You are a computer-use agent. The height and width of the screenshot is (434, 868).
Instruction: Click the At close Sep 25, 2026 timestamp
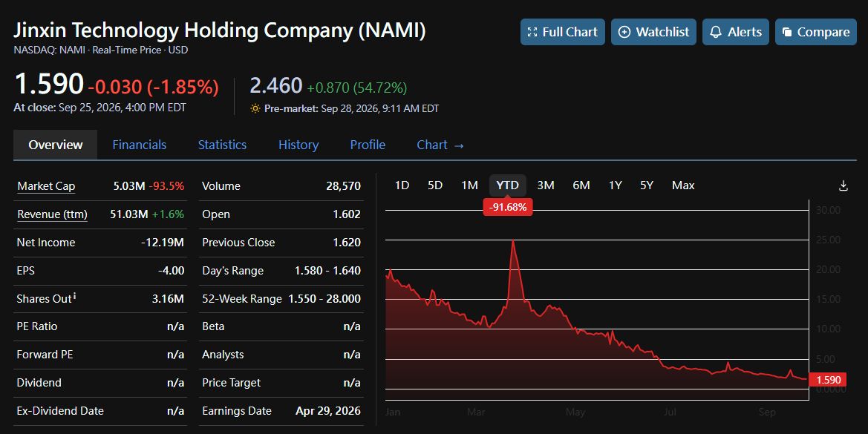click(x=99, y=108)
